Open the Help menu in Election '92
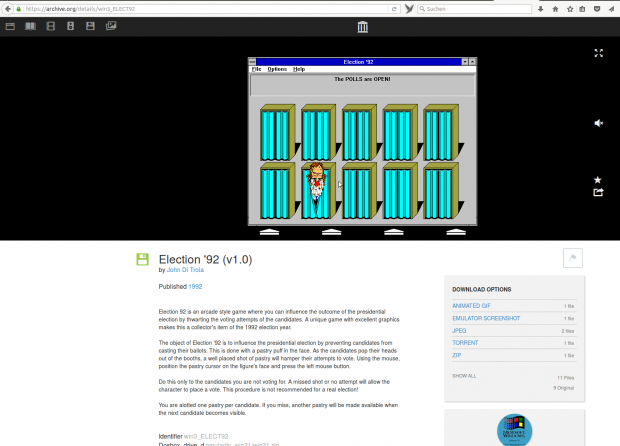The width and height of the screenshot is (620, 446). (x=299, y=69)
